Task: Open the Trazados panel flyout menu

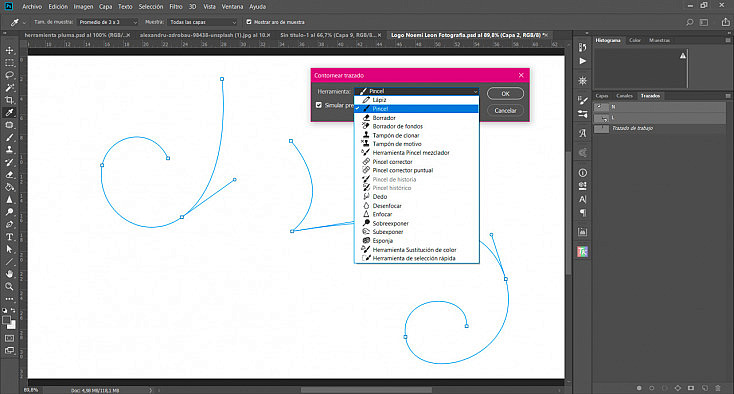Action: [728, 96]
